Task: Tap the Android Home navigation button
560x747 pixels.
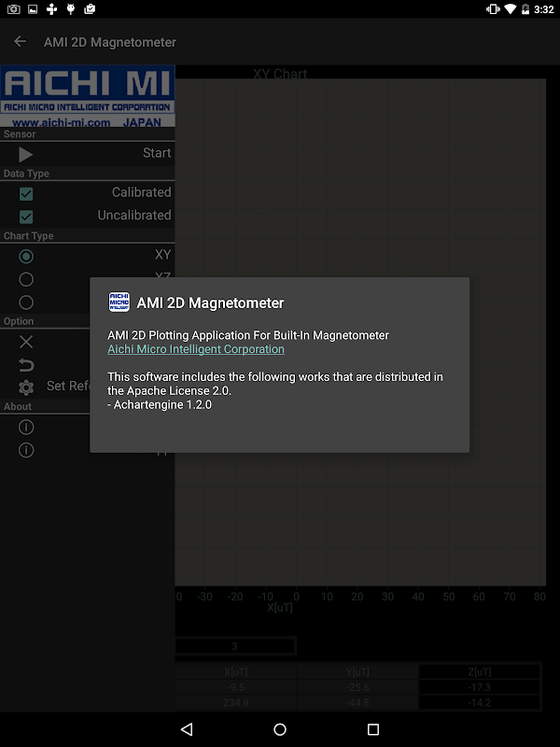Action: 280,729
